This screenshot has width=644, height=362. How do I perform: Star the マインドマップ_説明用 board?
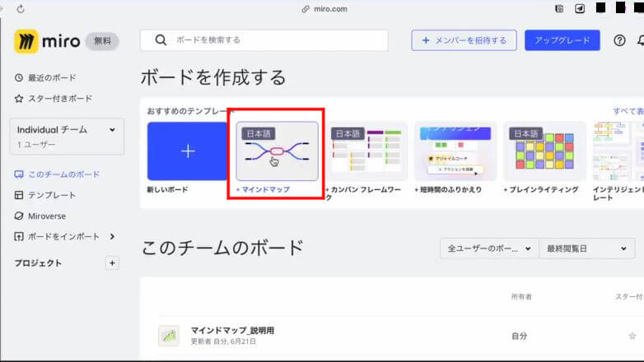point(632,336)
